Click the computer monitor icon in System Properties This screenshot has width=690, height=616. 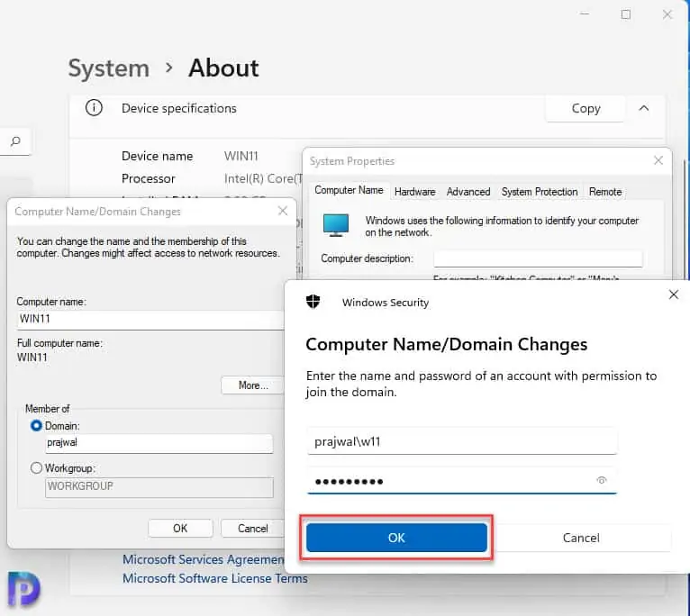pos(336,225)
